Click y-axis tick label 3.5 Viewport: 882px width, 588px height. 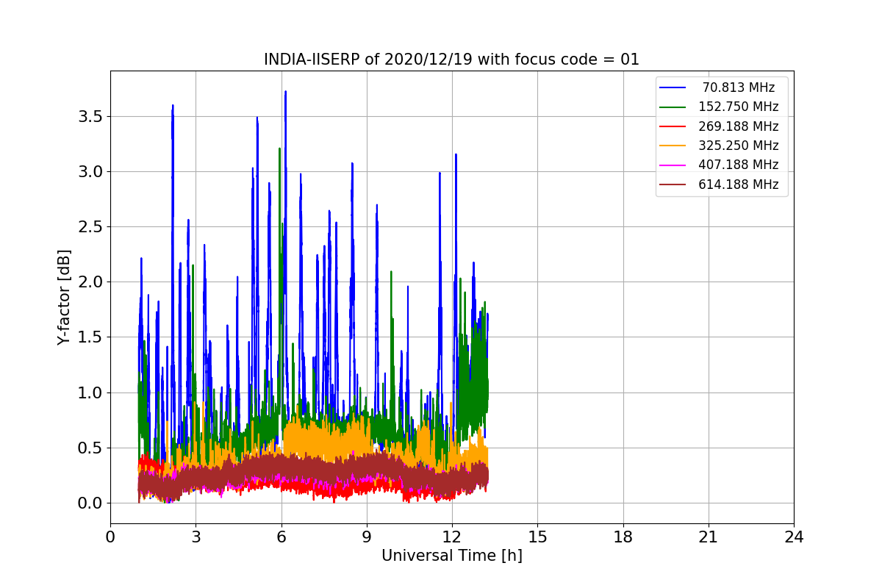tap(90, 117)
